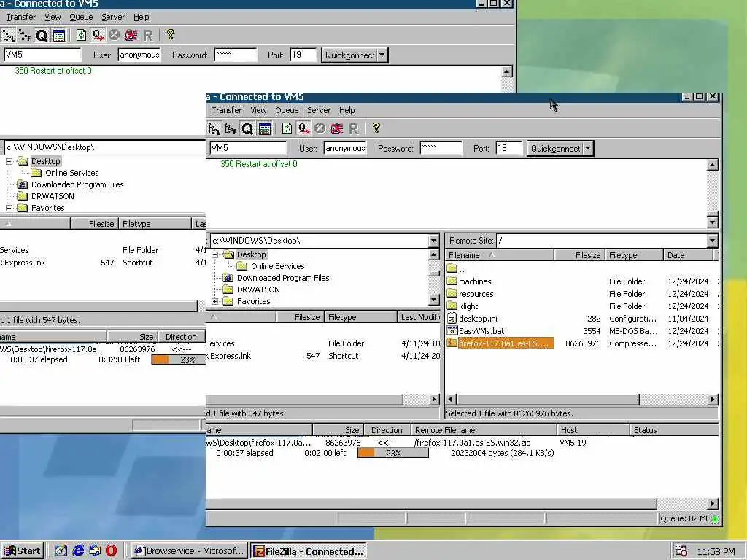Launch Internet Explorer from quick launch
The width and height of the screenshot is (747, 560).
(78, 551)
